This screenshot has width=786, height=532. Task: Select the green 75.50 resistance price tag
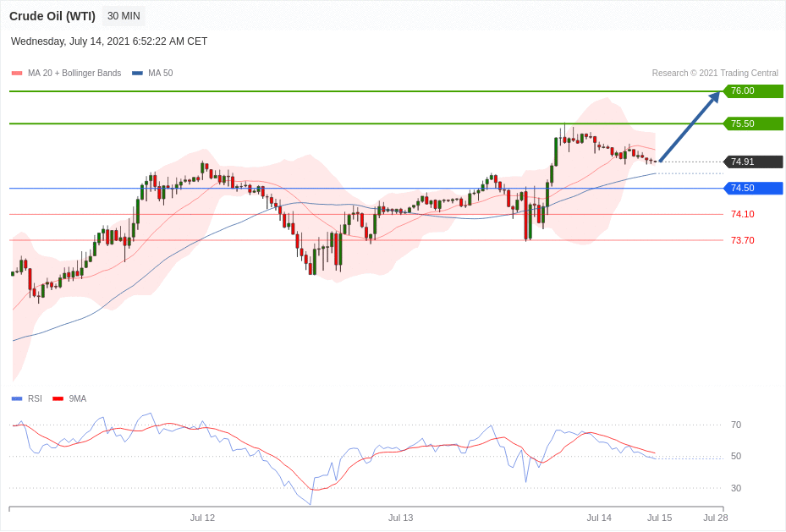tap(752, 123)
